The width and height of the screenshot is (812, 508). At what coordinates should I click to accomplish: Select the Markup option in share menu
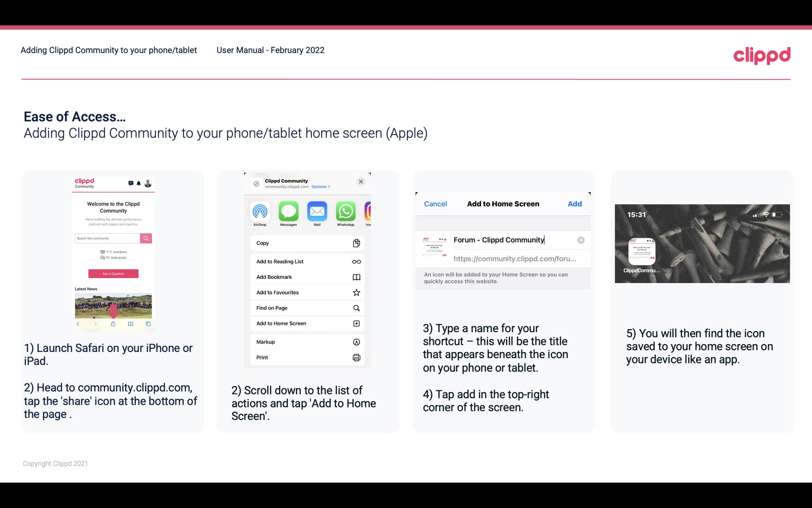click(306, 342)
